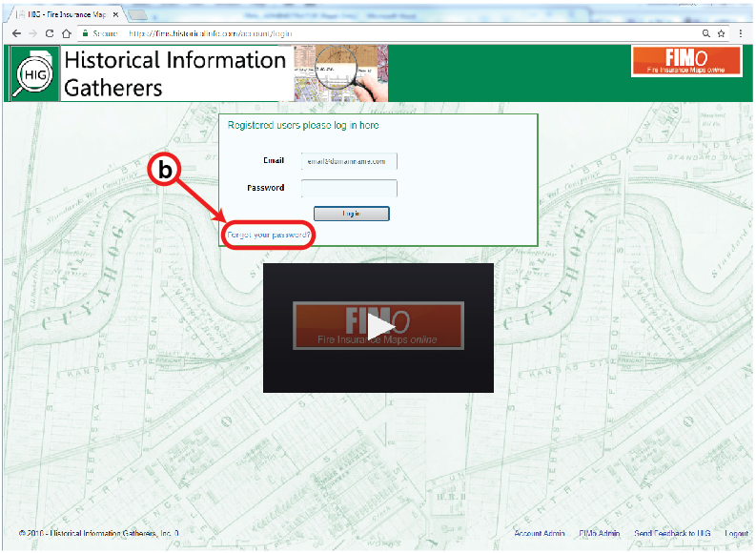Click the browser forward arrow

tap(31, 32)
